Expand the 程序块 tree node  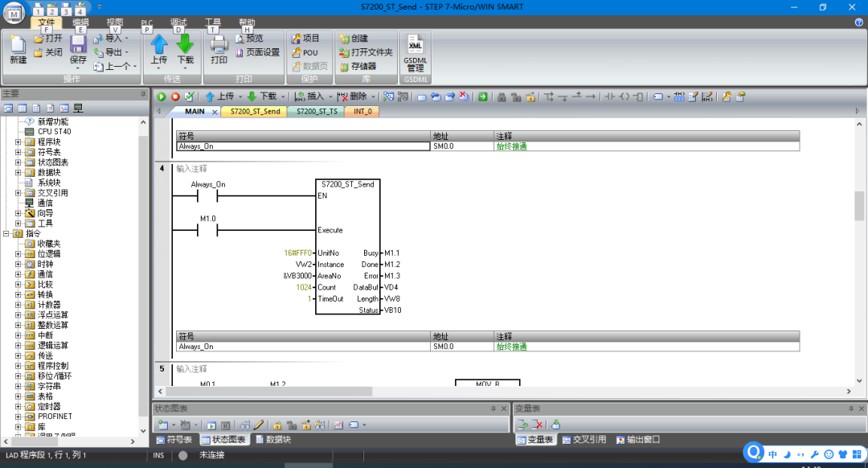(18, 142)
